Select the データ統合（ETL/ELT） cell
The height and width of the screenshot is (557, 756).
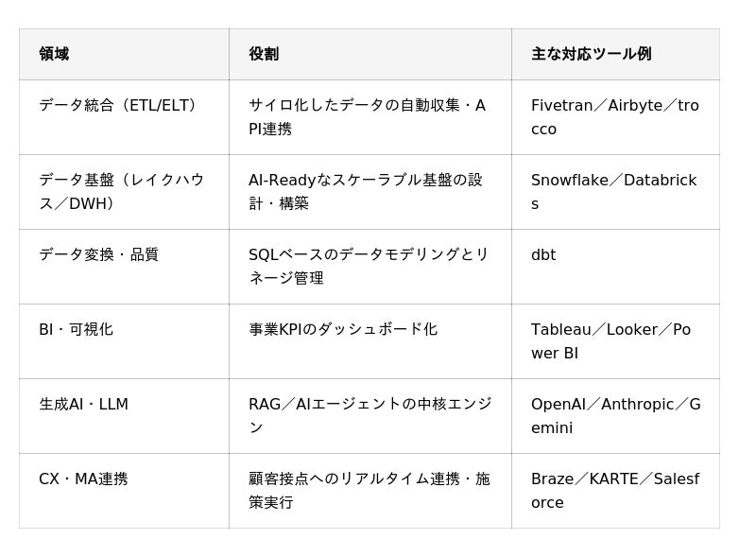pos(124,117)
